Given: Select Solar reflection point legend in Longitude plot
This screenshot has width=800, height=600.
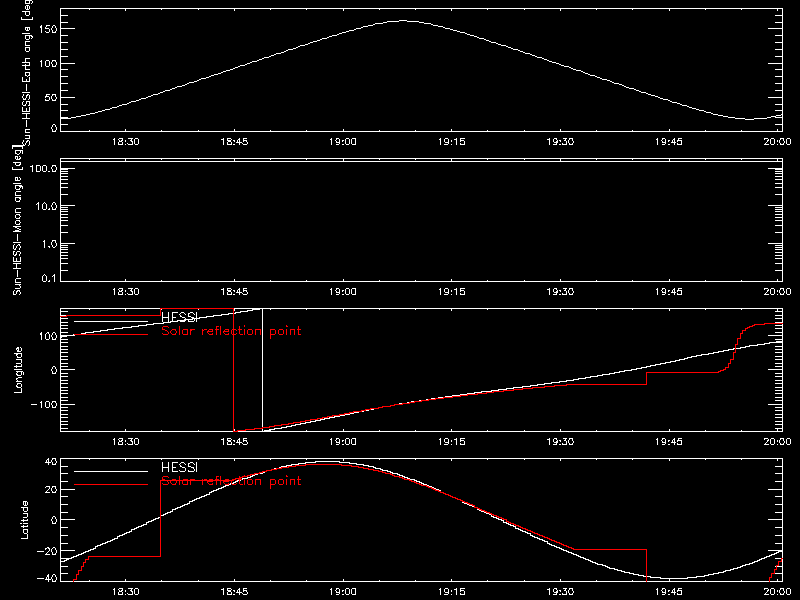Looking at the screenshot, I should (231, 331).
